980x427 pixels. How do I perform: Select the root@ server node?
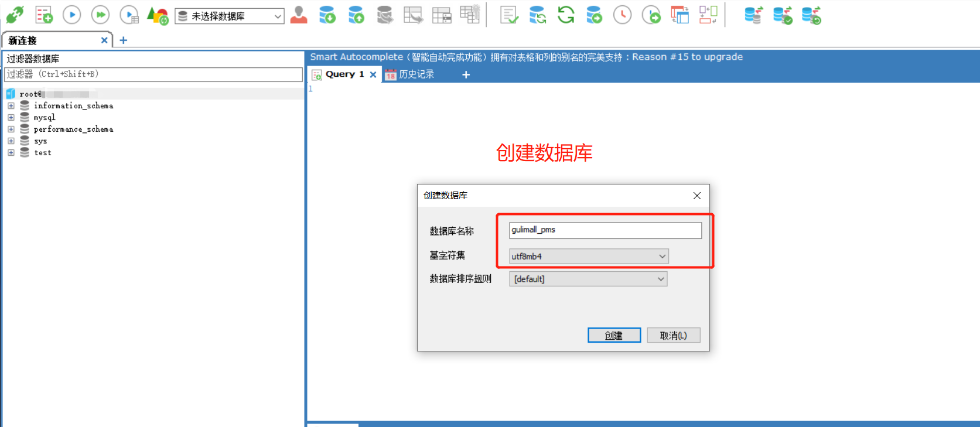pos(53,94)
